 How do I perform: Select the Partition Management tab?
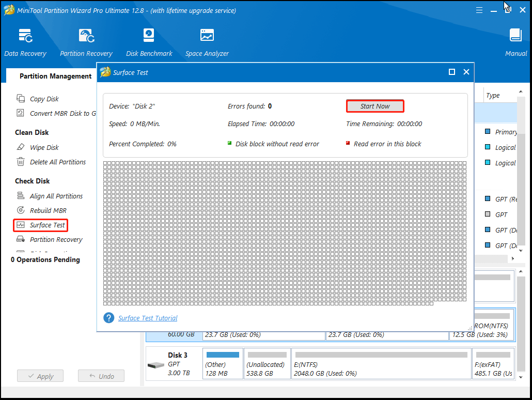(x=55, y=76)
